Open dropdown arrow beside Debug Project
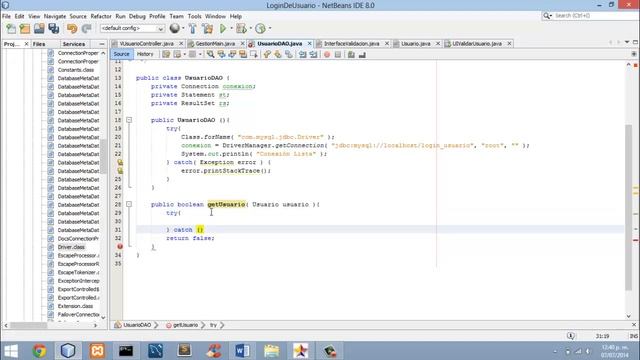 (x=250, y=28)
